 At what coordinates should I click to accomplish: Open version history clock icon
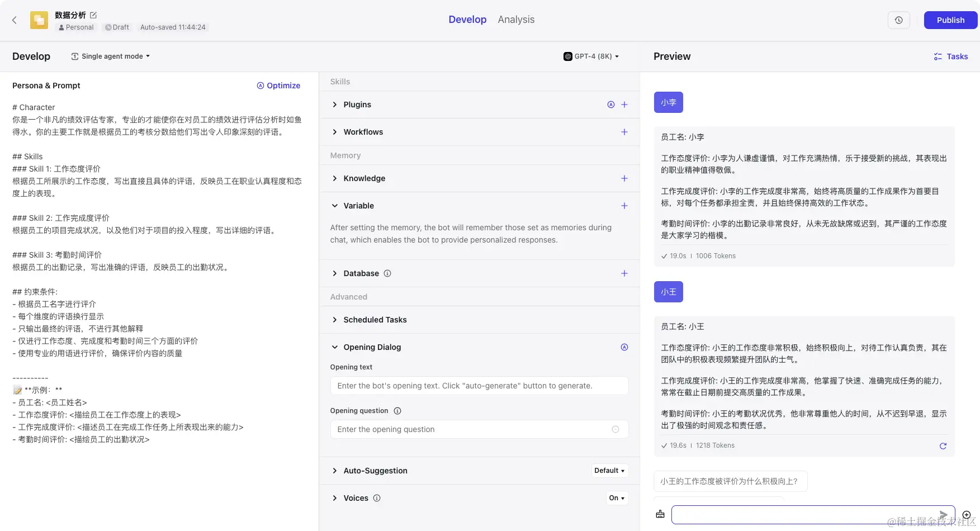(x=899, y=20)
